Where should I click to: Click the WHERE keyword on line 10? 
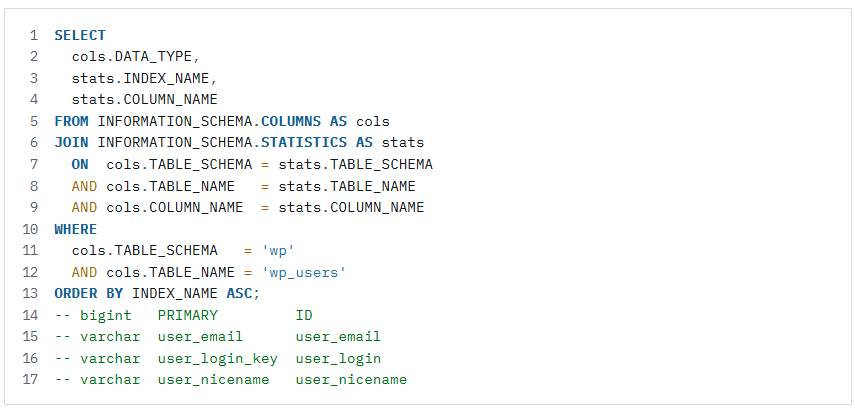pyautogui.click(x=76, y=229)
